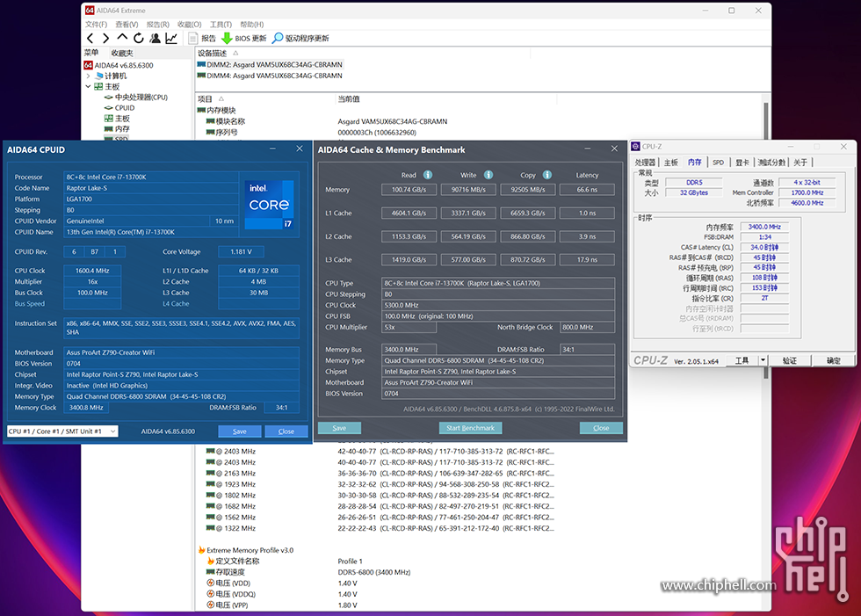Open the 帮助(H) menu

tap(252, 24)
